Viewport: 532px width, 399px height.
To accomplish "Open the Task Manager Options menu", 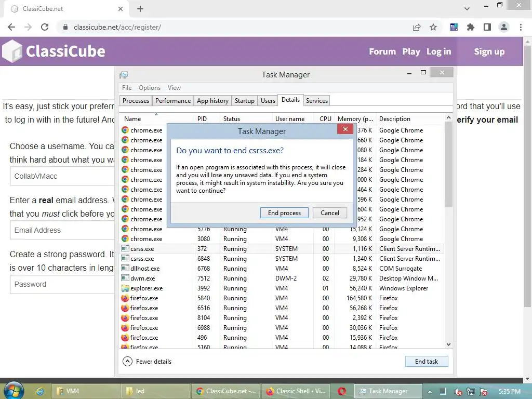I will [149, 87].
